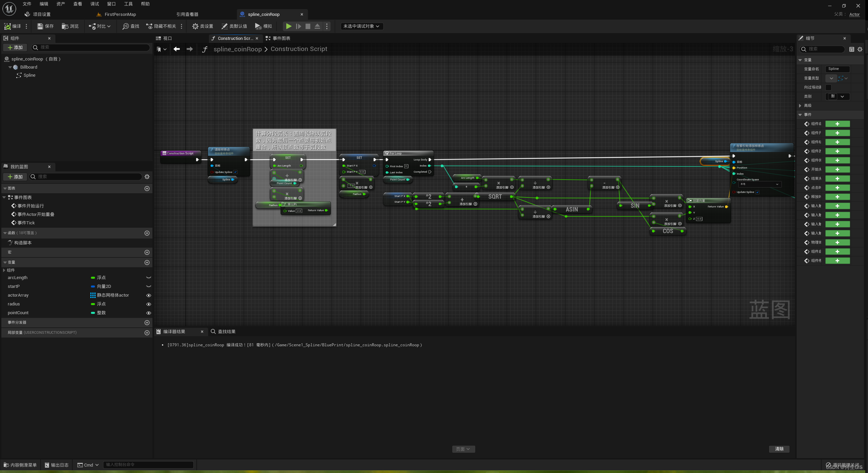
Task: Click the frame advance (skip) button
Action: tap(298, 26)
